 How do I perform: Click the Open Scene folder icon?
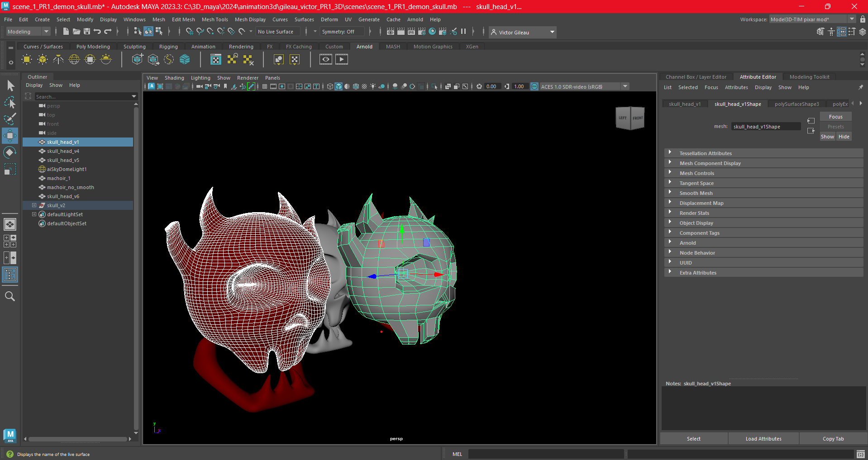click(76, 31)
